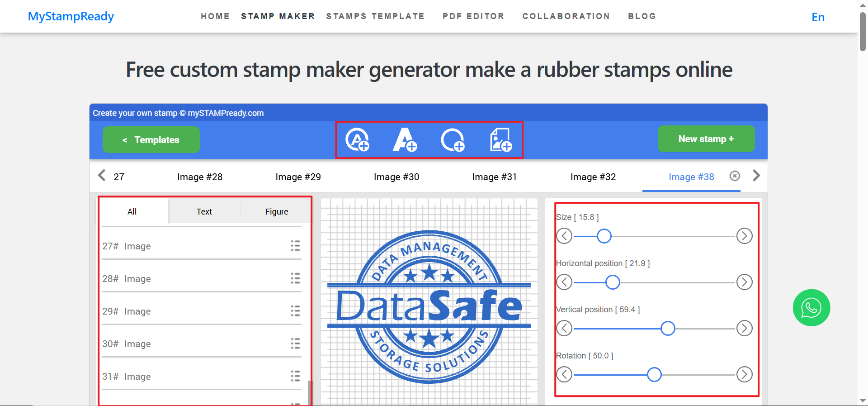The image size is (868, 406).
Task: Select the Image #31 tab
Action: (x=495, y=177)
